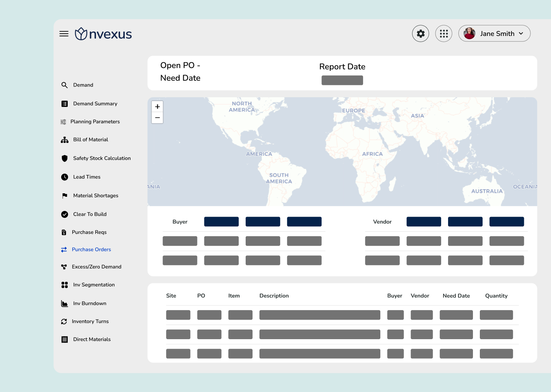Viewport: 551px width, 392px height.
Task: Open Demand in the sidebar
Action: pos(83,85)
